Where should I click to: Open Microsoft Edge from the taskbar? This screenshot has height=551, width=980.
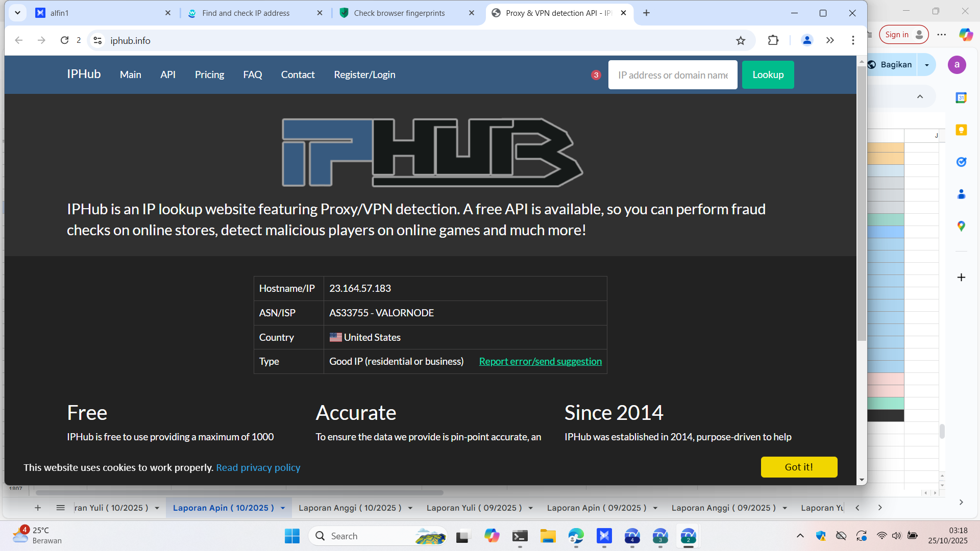click(576, 536)
